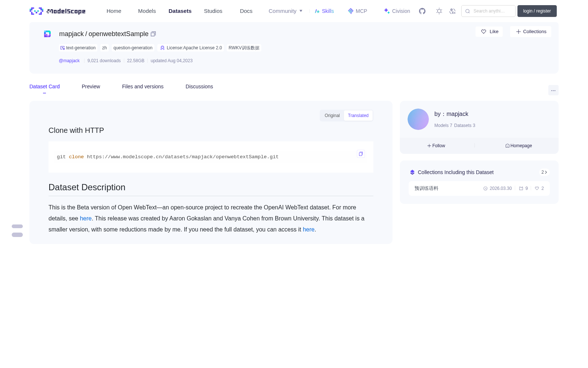The height and width of the screenshot is (368, 588).
Task: Click the git clone URL text
Action: [183, 157]
